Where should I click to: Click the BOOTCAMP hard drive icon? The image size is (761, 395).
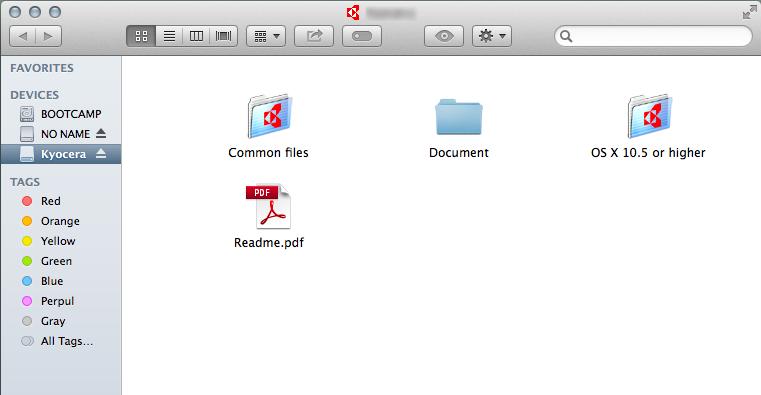point(27,114)
